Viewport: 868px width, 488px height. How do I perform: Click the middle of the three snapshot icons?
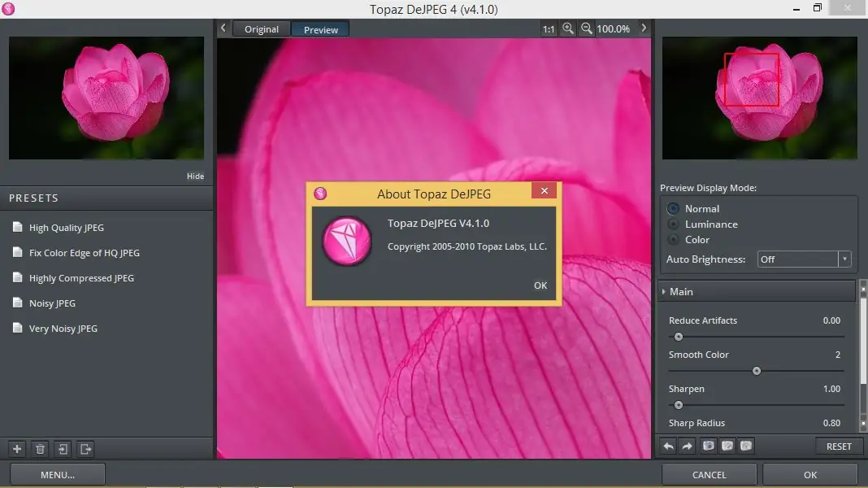click(727, 446)
